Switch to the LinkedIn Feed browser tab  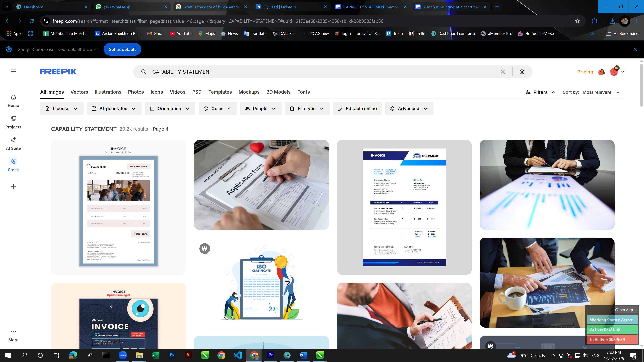click(291, 7)
